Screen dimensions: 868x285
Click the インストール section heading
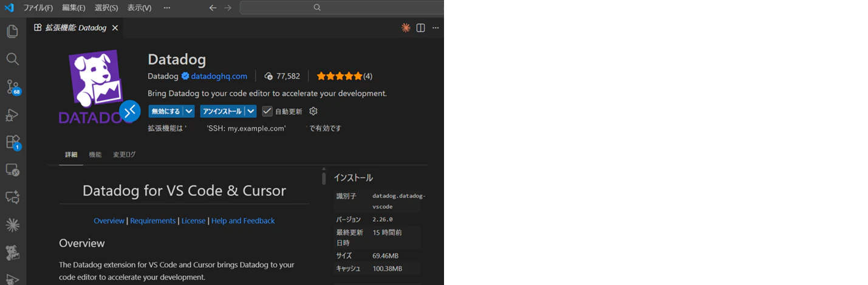(x=353, y=178)
